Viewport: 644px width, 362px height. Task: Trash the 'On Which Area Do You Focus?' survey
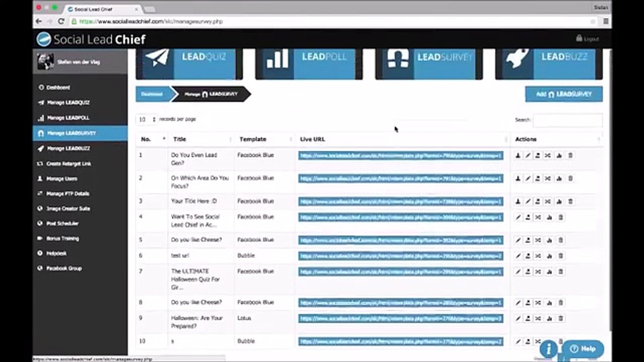coord(570,178)
